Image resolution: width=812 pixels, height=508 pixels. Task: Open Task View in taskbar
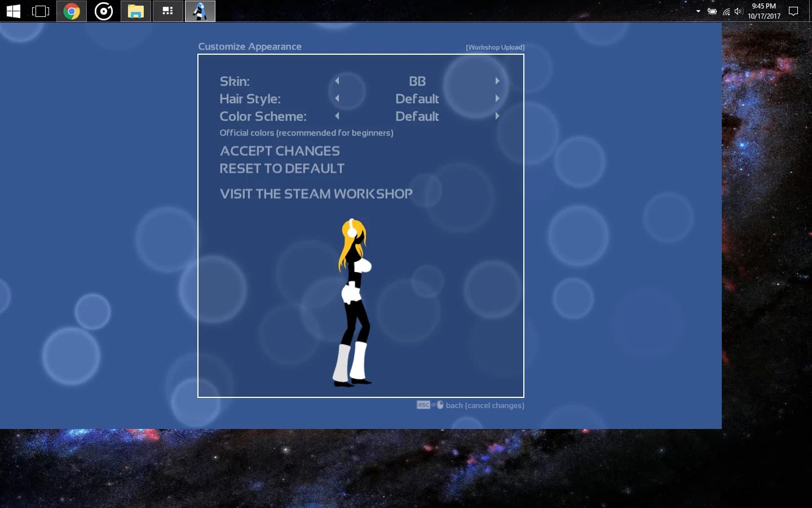point(41,11)
